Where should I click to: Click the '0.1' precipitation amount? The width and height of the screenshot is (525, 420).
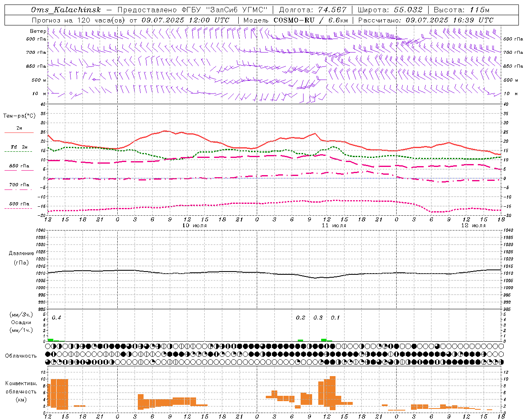(336, 317)
